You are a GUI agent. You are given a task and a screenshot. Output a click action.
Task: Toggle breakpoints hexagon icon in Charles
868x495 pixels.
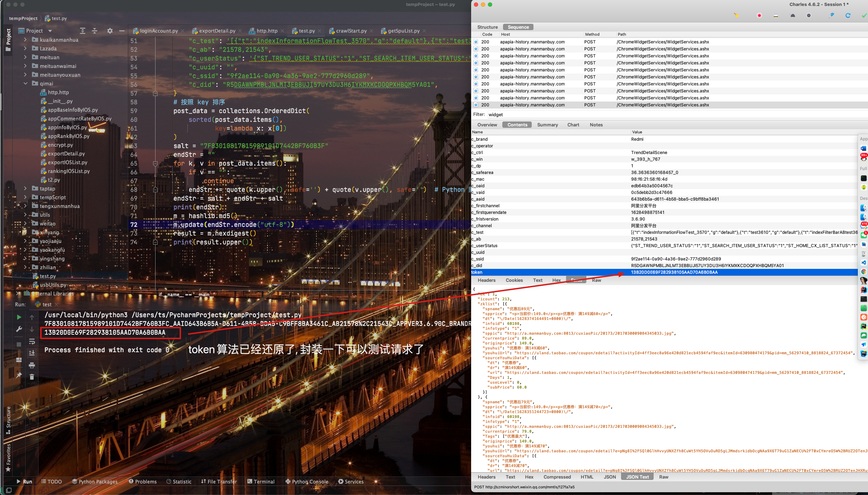point(808,15)
